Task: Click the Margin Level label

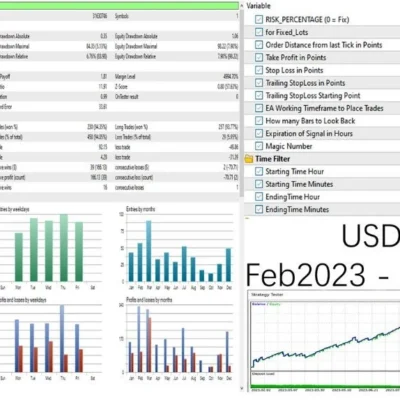Action: [x=125, y=77]
